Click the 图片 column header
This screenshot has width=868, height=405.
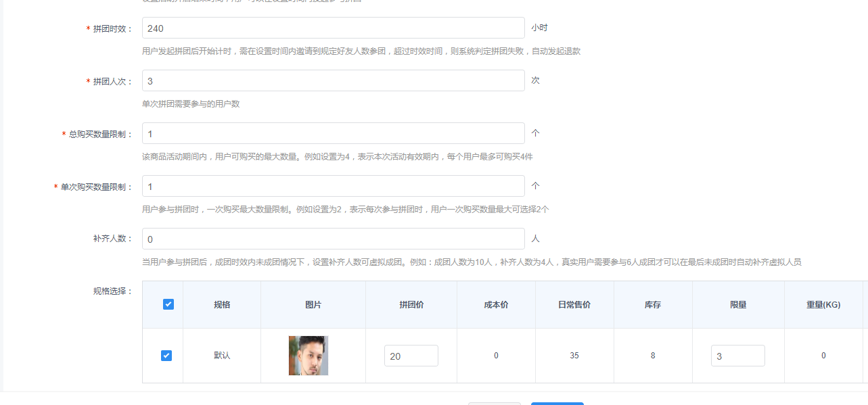tap(313, 305)
